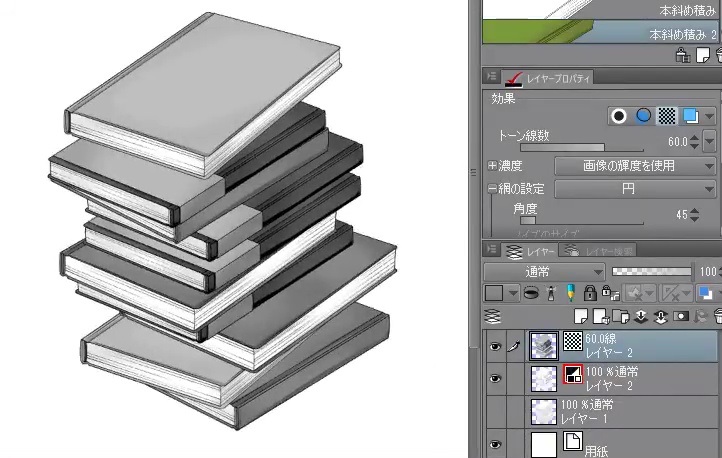Click the tone effect checkered icon
Screen dimensions: 722x458
pyautogui.click(x=666, y=116)
